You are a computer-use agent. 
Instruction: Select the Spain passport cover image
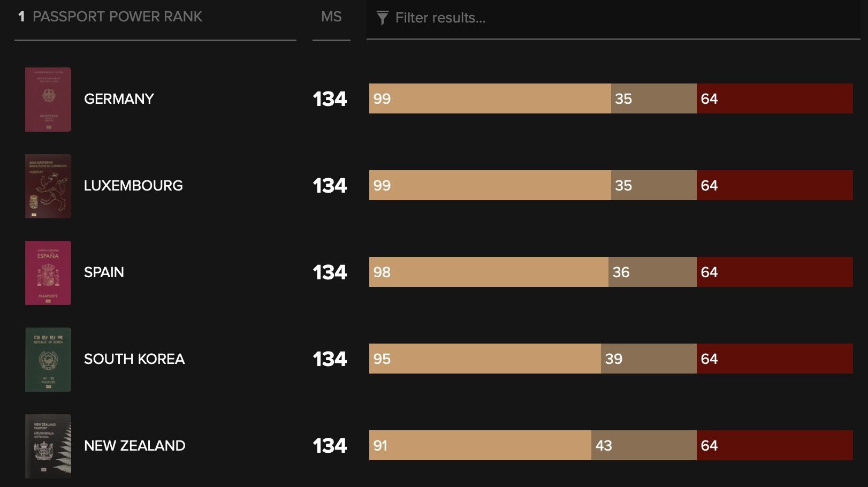tap(48, 273)
